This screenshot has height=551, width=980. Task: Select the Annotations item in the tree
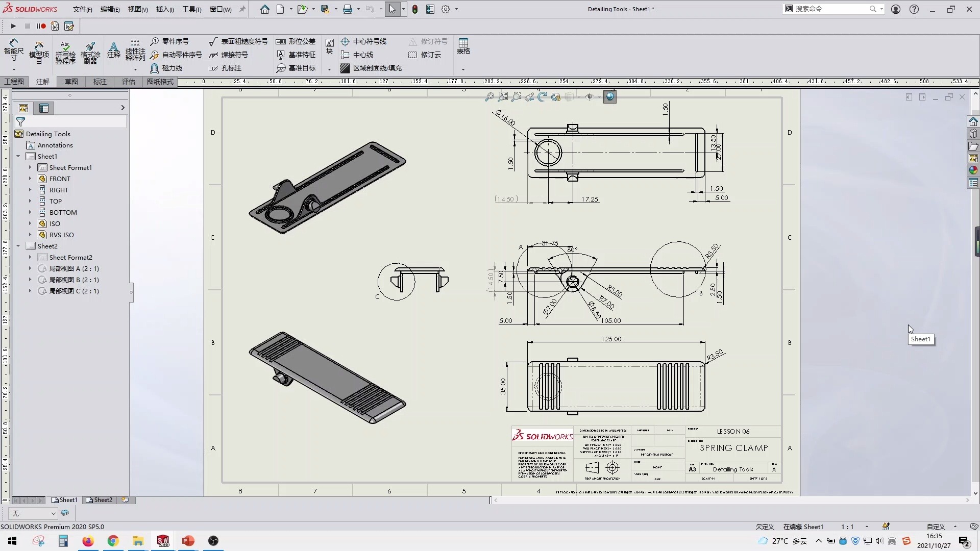click(x=55, y=145)
